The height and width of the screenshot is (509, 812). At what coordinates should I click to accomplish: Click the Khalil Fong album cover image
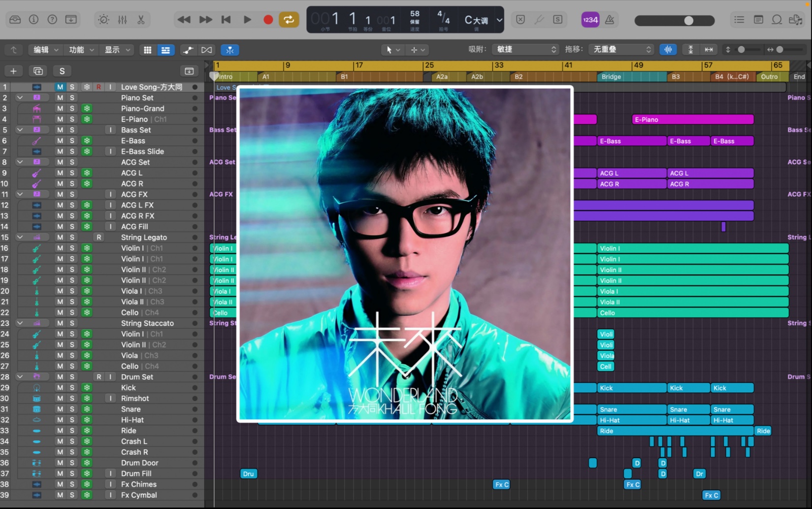pyautogui.click(x=405, y=254)
